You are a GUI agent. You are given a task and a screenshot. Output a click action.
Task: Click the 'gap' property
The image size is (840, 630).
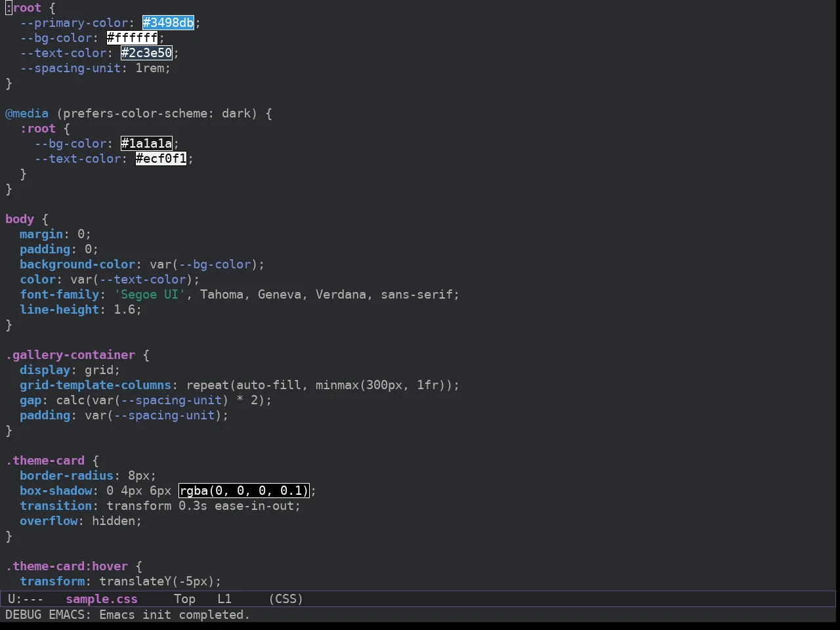pos(30,400)
